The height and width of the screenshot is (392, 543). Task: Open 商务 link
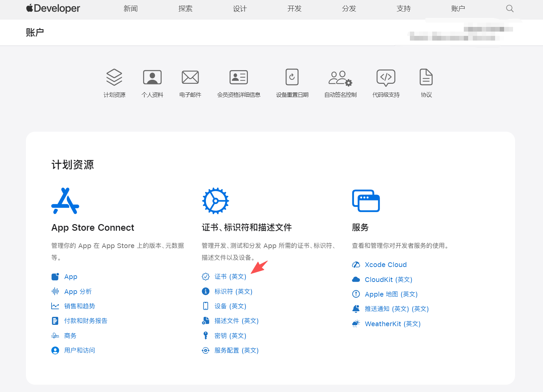(71, 336)
